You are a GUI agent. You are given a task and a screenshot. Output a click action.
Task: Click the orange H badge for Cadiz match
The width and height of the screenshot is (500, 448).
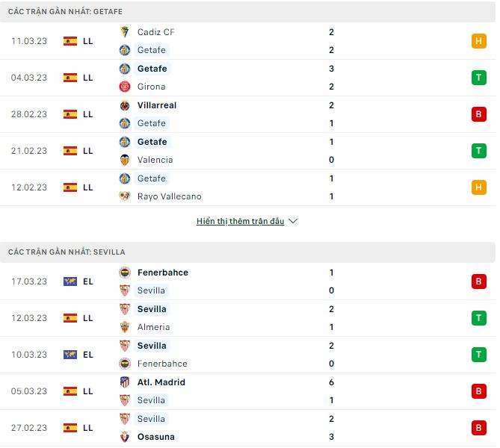478,41
